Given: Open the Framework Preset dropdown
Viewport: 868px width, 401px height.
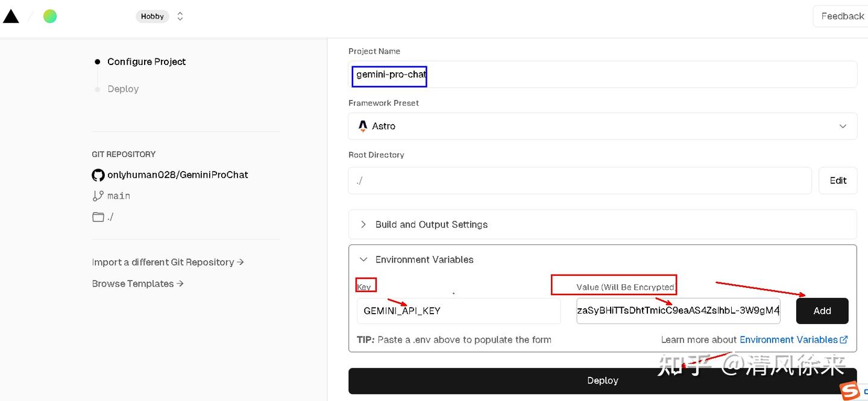Looking at the screenshot, I should (x=842, y=126).
